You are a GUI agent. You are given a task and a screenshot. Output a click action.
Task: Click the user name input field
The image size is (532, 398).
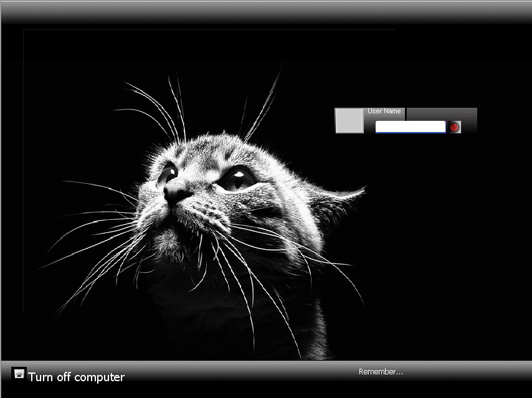(x=410, y=127)
